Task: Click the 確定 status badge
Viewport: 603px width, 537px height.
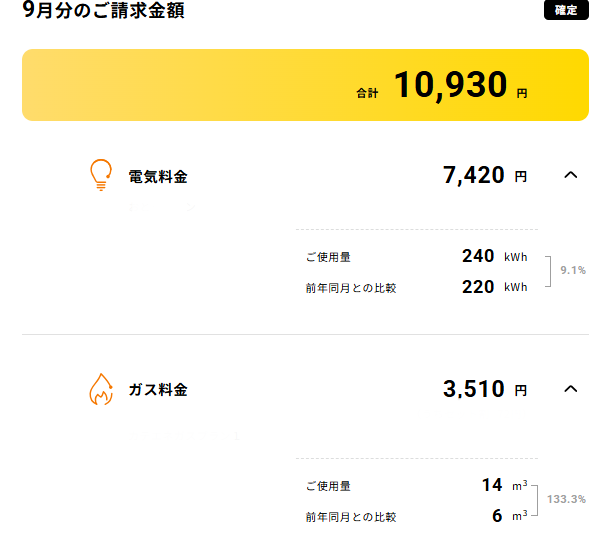Action: tap(566, 10)
